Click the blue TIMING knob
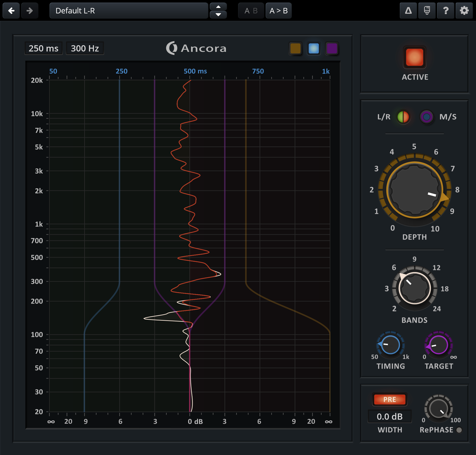This screenshot has height=455, width=476. pyautogui.click(x=390, y=345)
